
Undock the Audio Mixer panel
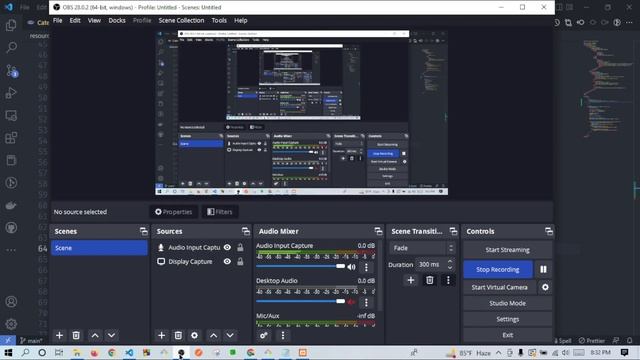[378, 231]
